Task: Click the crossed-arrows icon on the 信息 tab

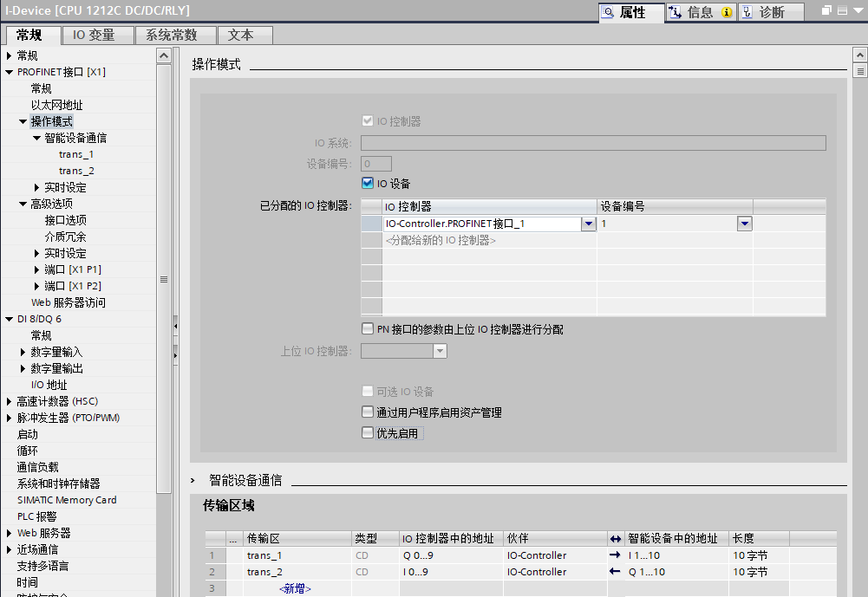Action: click(x=675, y=11)
